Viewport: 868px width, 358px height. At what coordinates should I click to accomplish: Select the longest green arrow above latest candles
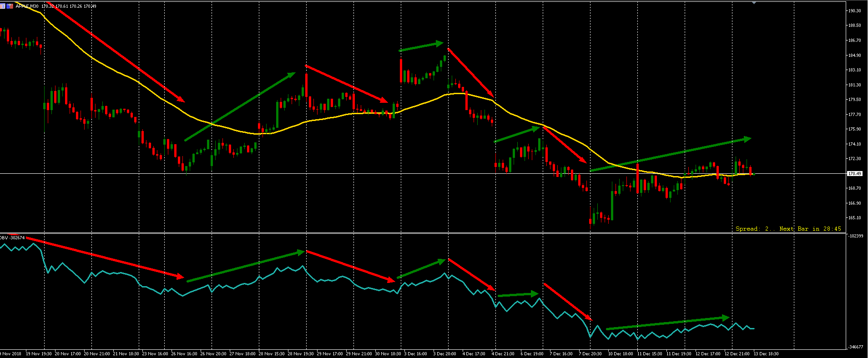click(x=670, y=155)
